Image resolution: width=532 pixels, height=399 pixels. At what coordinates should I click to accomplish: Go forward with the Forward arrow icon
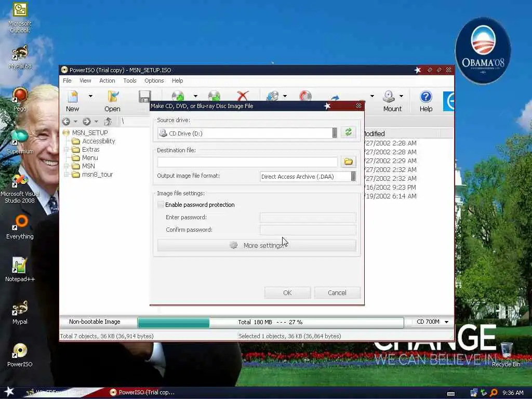pyautogui.click(x=87, y=121)
